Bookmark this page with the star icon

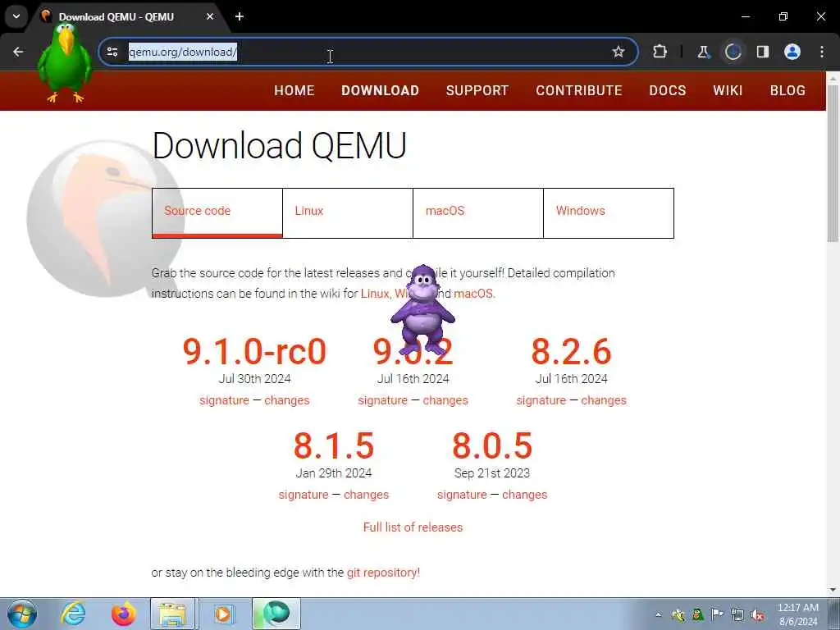pos(619,52)
